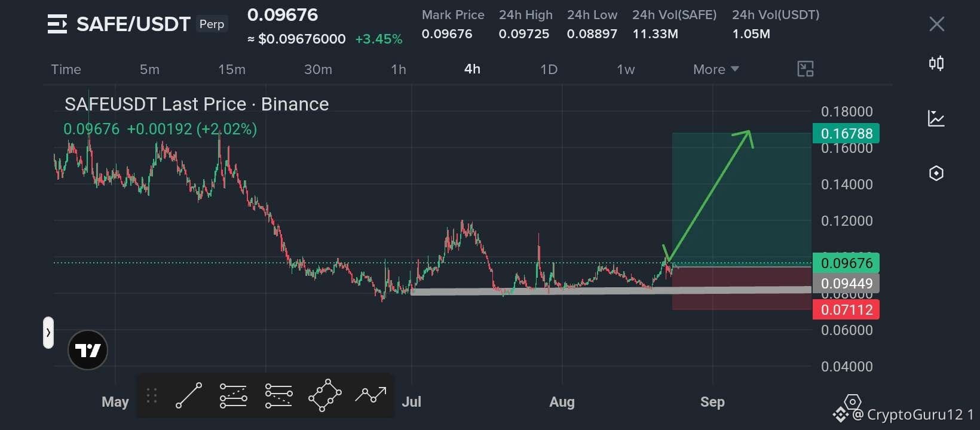Toggle the chart fullscreen layout icon
The image size is (980, 430).
[x=806, y=69]
